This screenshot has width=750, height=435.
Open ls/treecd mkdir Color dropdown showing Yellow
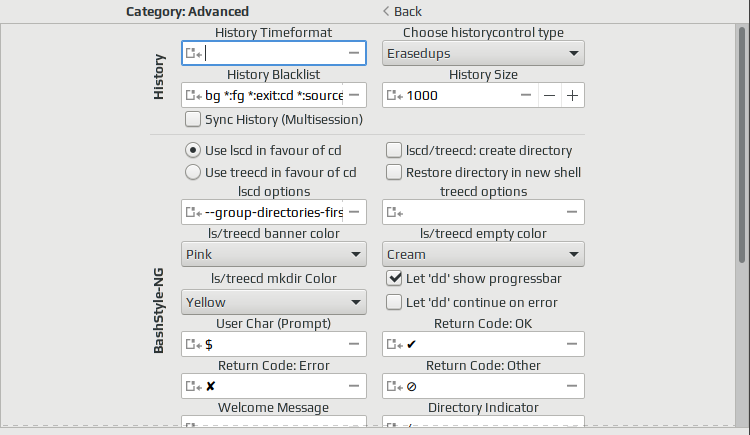point(274,302)
